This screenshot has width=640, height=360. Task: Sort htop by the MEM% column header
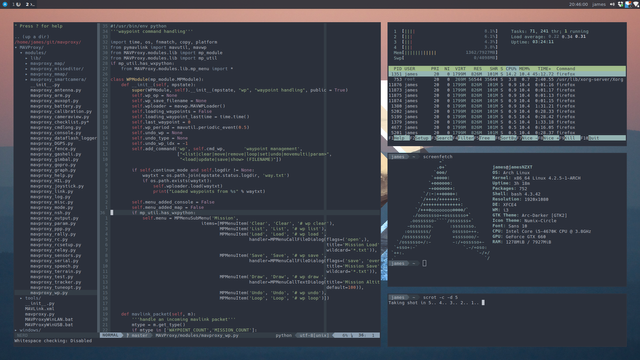524,69
